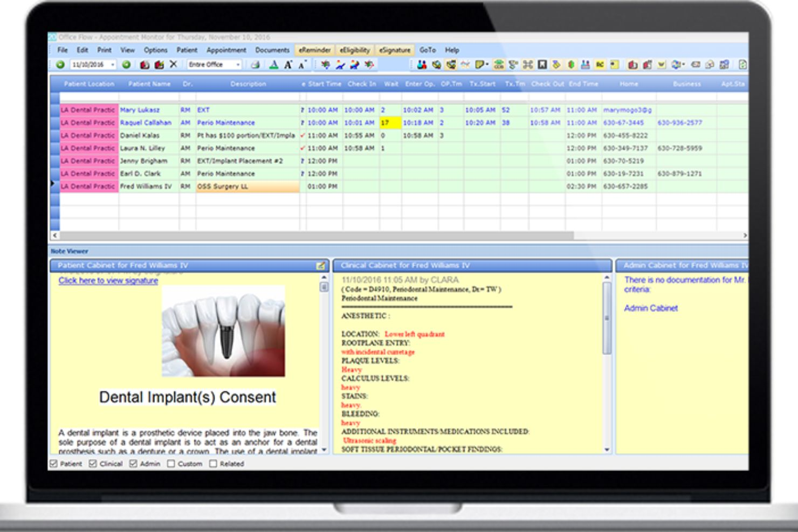Expand the arrow beside the yellow sticky note icon
Viewport: 798px width, 532px height.
[487, 65]
